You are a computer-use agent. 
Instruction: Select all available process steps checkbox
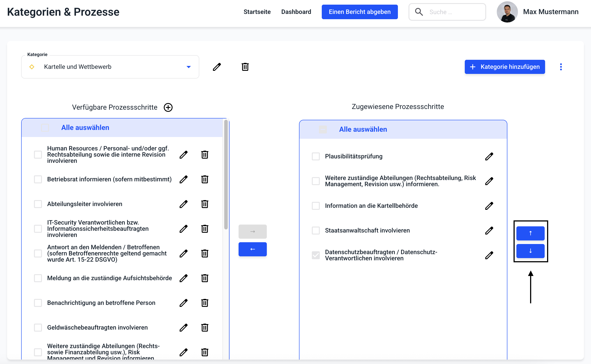pyautogui.click(x=45, y=128)
